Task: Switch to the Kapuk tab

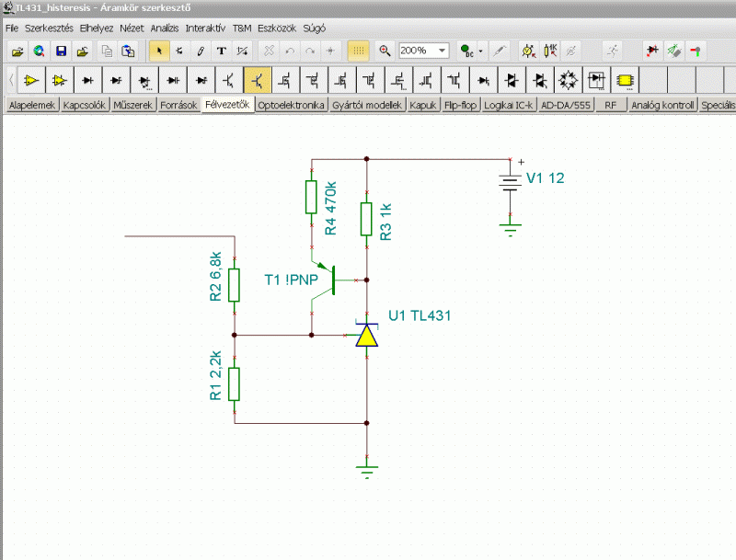Action: click(423, 105)
